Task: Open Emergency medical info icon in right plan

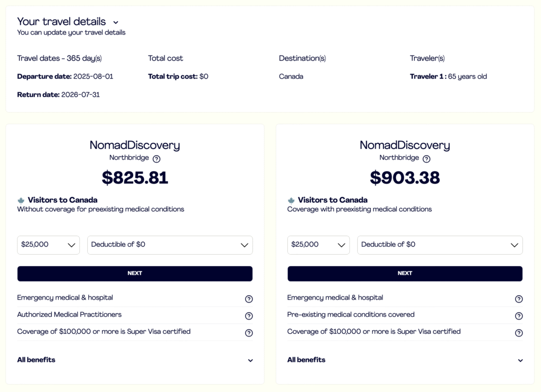Action: pos(519,299)
